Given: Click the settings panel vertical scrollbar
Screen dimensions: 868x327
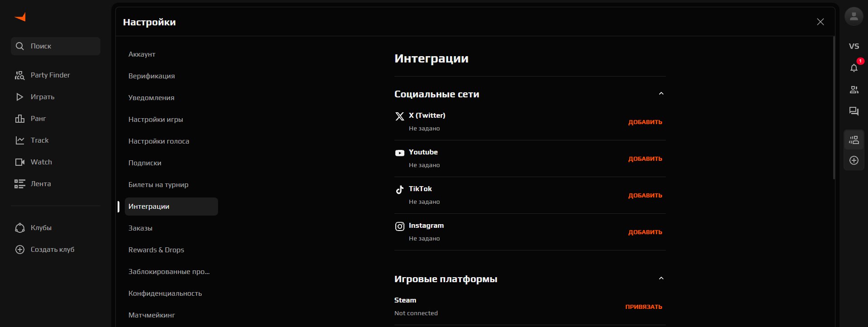Looking at the screenshot, I should 834,109.
